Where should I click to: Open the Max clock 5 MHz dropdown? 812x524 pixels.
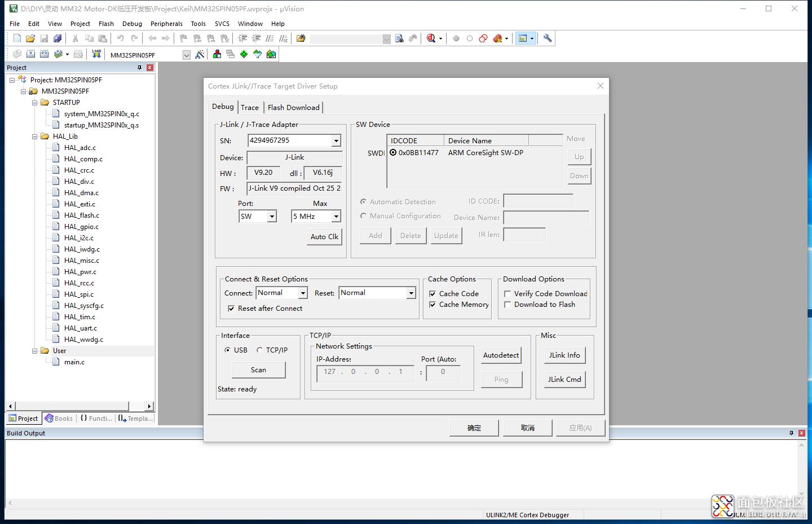click(336, 217)
